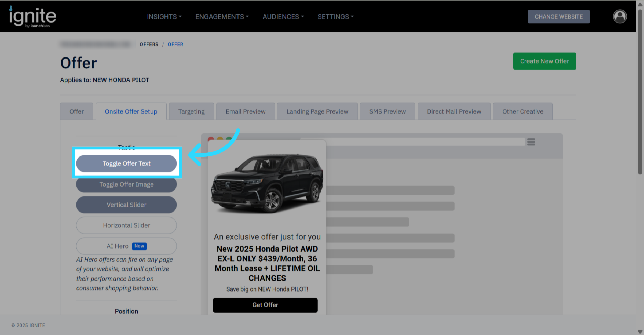Image resolution: width=644 pixels, height=335 pixels.
Task: Choose the AI Hero tactic option
Action: click(126, 246)
